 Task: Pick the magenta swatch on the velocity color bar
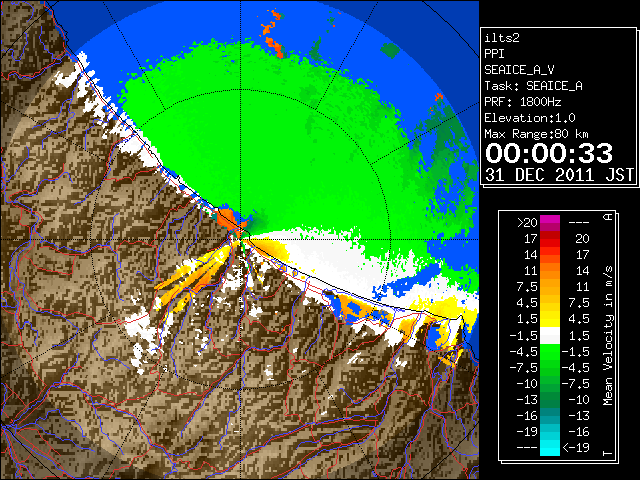[550, 219]
